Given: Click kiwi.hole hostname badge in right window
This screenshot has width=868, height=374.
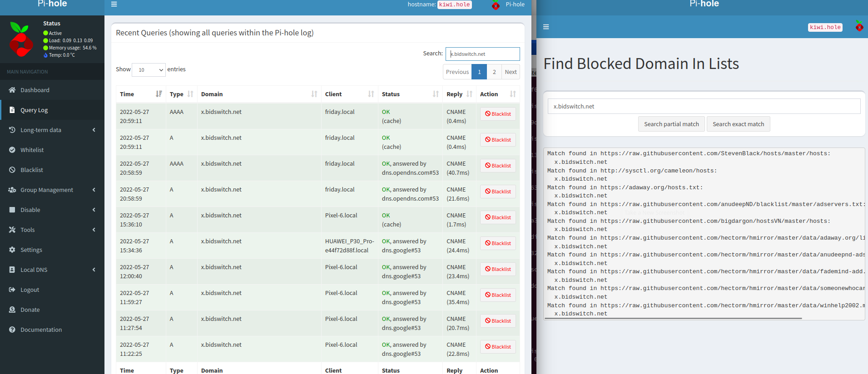Looking at the screenshot, I should click(825, 27).
